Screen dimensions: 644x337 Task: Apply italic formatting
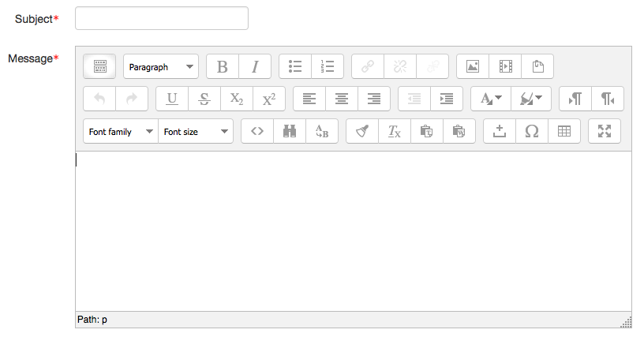click(x=255, y=66)
